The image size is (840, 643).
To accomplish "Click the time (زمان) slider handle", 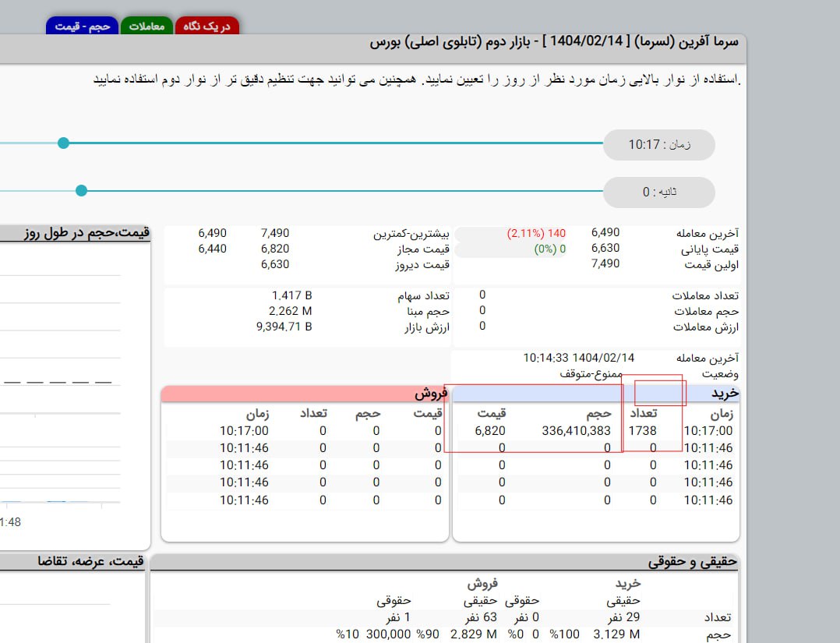I will 64,143.
